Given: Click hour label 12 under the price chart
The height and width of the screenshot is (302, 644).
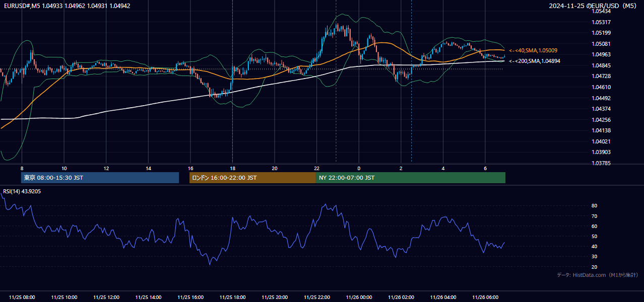Looking at the screenshot, I should 106,168.
